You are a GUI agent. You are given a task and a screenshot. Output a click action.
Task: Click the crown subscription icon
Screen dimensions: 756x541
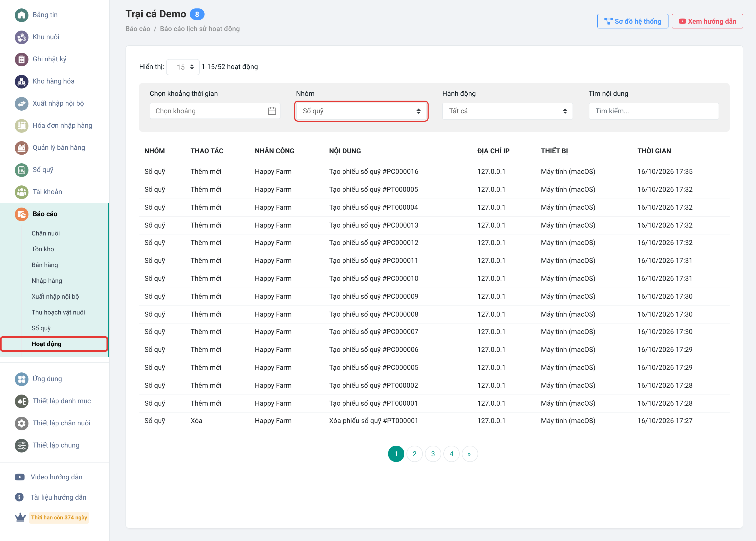coord(20,517)
